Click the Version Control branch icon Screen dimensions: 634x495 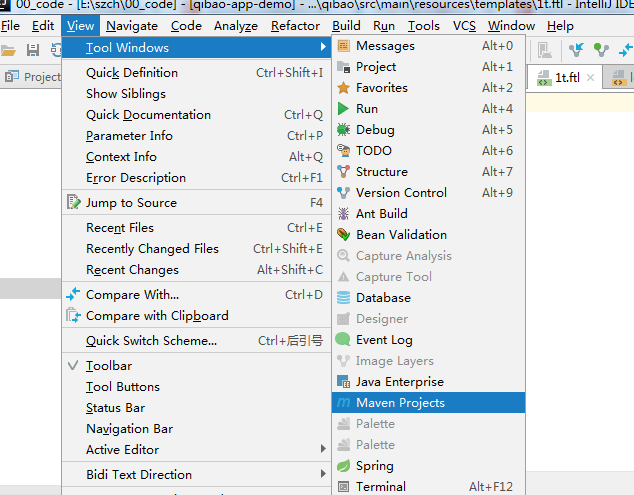coord(343,192)
